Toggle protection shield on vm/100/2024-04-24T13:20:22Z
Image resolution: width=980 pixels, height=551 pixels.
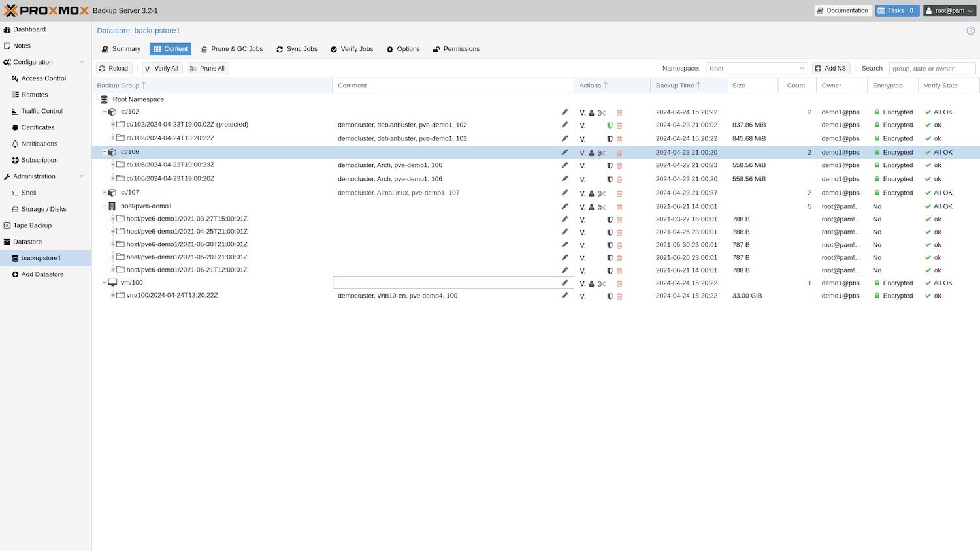(610, 296)
